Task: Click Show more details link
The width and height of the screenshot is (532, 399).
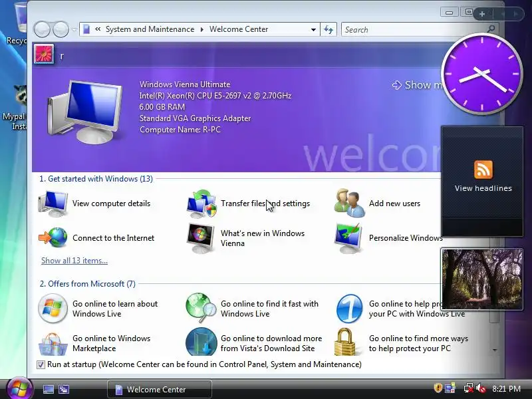Action: click(418, 85)
